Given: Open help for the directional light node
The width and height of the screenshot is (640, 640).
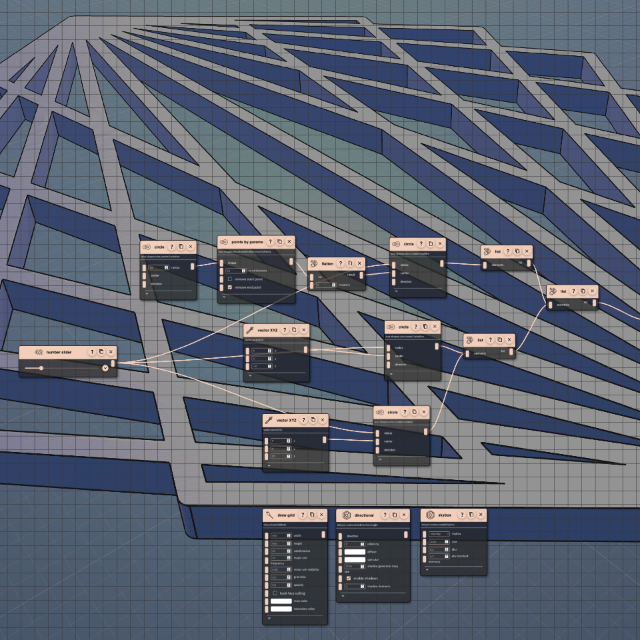Looking at the screenshot, I should 385,515.
